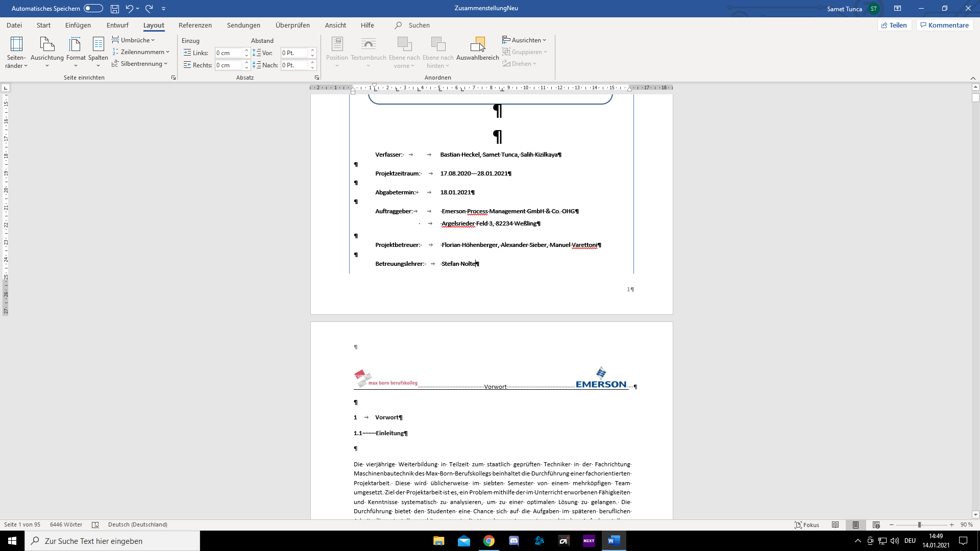This screenshot has height=551, width=980.
Task: Expand the Silbentrennung dropdown
Action: [140, 64]
